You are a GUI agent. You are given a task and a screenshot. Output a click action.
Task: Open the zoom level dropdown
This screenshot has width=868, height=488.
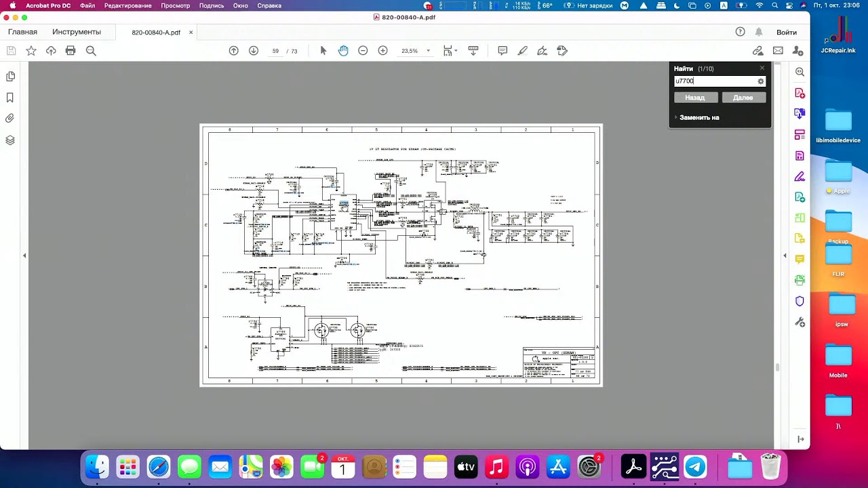coord(428,51)
